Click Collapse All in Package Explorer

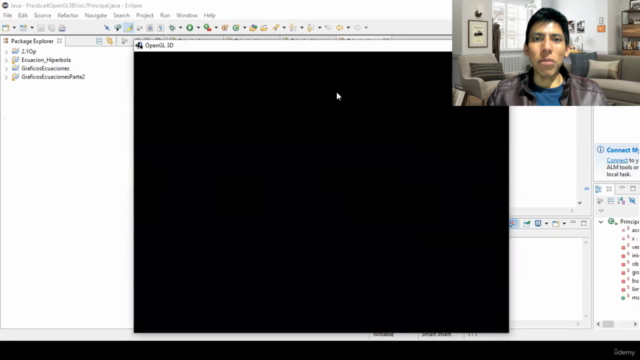(x=99, y=41)
